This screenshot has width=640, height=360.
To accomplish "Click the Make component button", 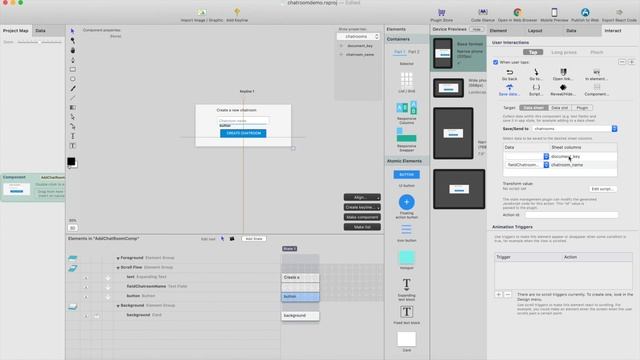I will point(362,217).
